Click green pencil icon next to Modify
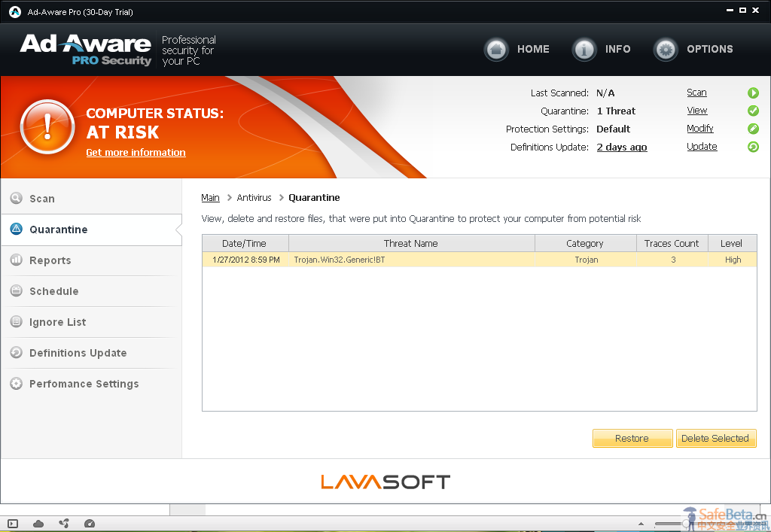 pos(753,129)
